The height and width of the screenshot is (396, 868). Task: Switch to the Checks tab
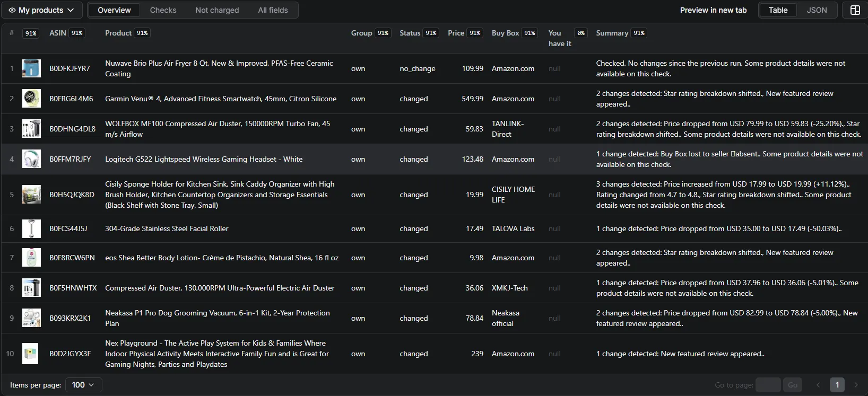point(163,10)
